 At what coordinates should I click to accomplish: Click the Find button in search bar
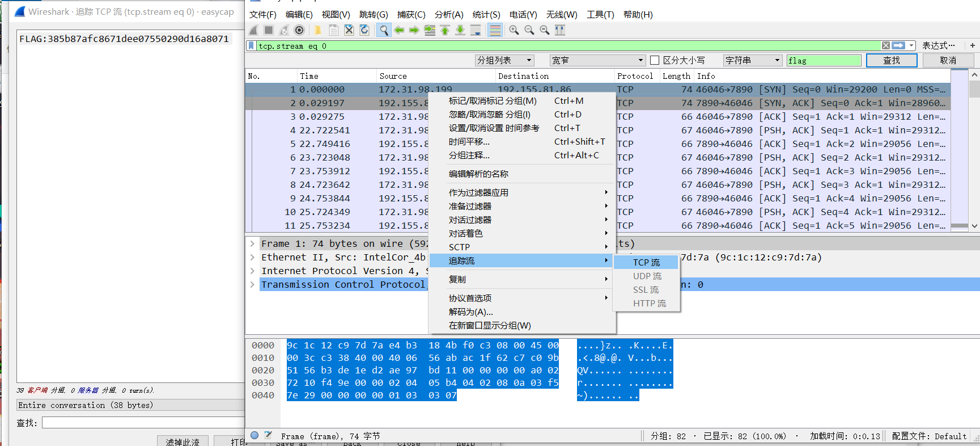pos(892,60)
